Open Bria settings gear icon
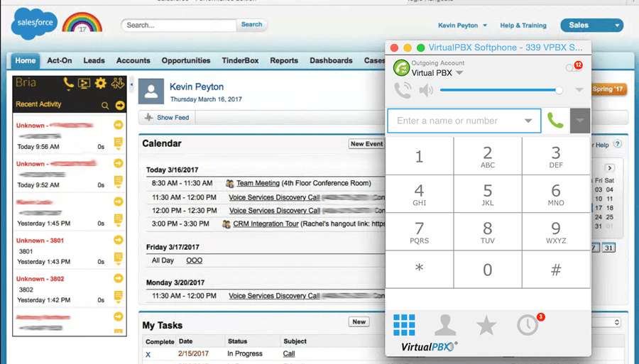Screen dimensions: 639x364 (x=100, y=84)
